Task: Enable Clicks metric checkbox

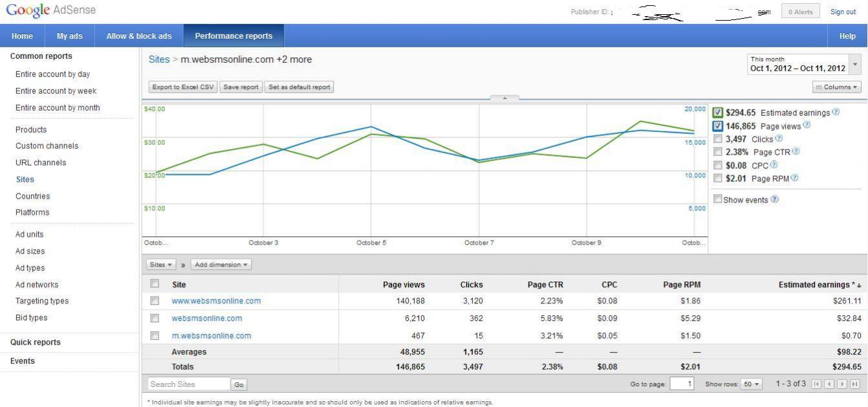Action: point(717,139)
